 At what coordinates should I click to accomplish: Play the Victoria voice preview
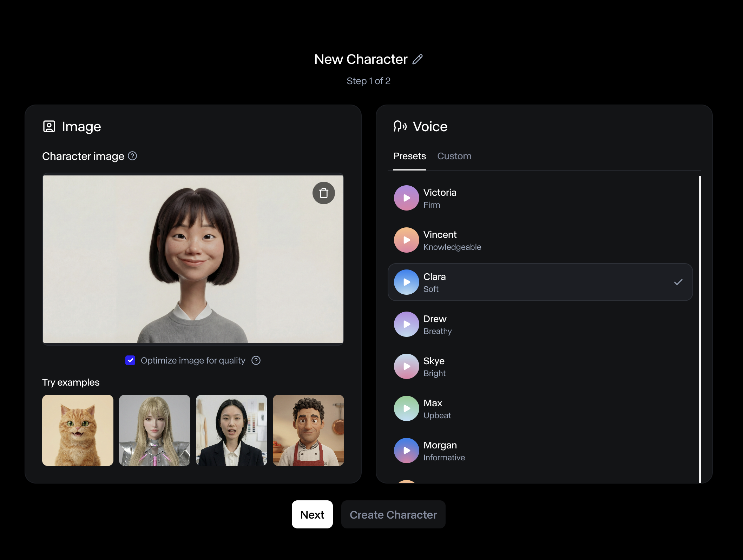tap(406, 198)
